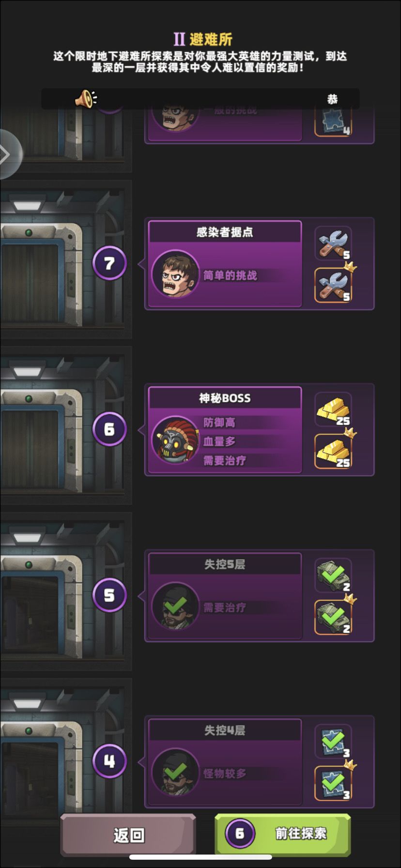Tap the gold bars reward on floor 6
This screenshot has height=868, width=401.
coord(333,410)
